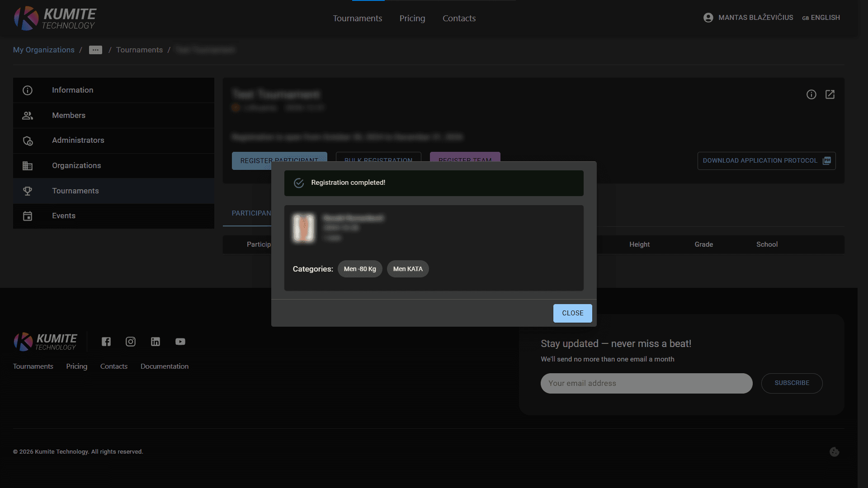Open the Kumite Technology Instagram icon
The image size is (868, 488).
(131, 342)
